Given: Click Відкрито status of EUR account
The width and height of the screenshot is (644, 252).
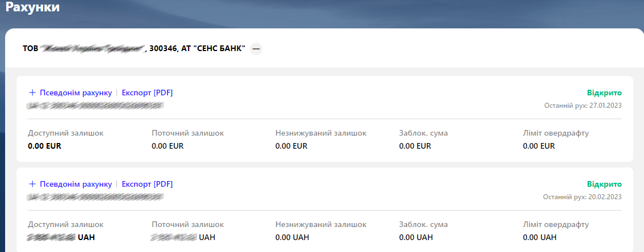Looking at the screenshot, I should pos(604,93).
